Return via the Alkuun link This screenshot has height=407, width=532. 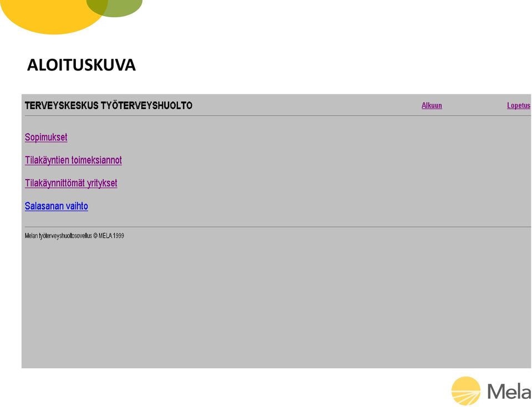click(432, 105)
